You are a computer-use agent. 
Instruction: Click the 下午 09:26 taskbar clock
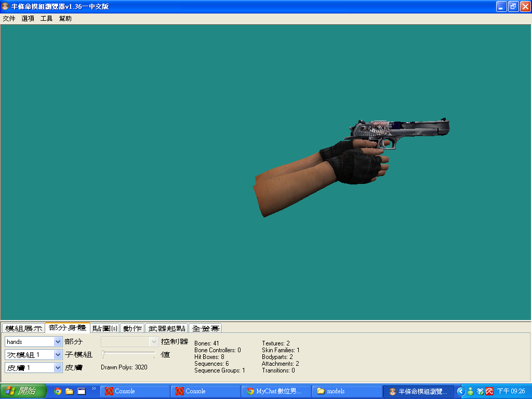click(511, 391)
